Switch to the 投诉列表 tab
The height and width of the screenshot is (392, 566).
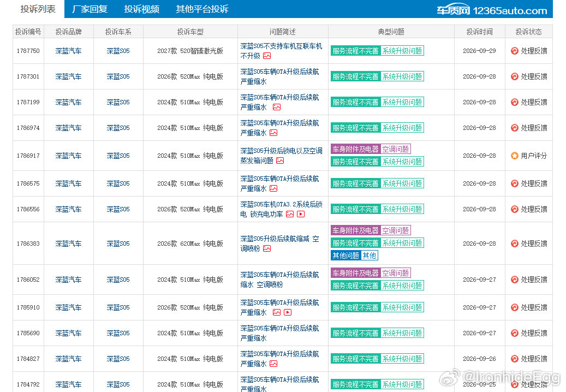coord(38,9)
